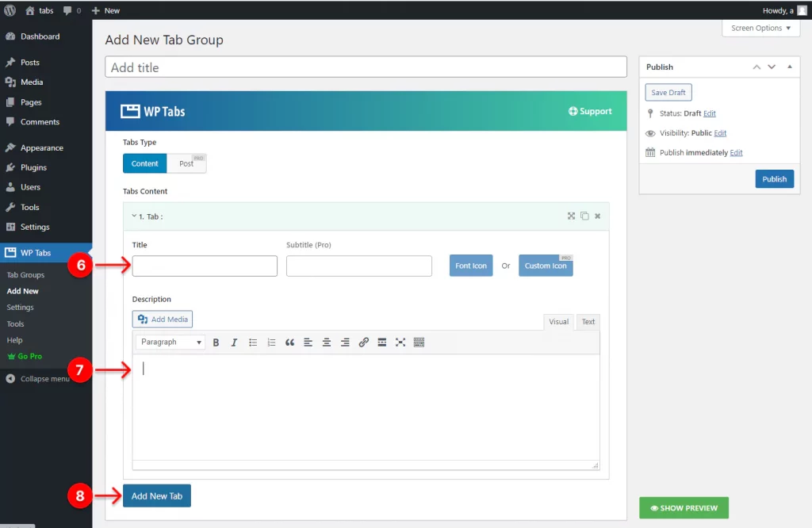Insert a bulleted list
The width and height of the screenshot is (812, 528).
pos(253,342)
